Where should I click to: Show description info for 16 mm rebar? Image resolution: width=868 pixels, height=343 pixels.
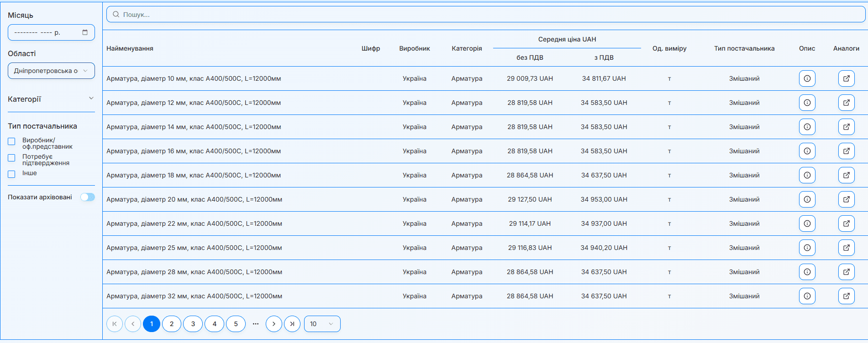(x=807, y=151)
